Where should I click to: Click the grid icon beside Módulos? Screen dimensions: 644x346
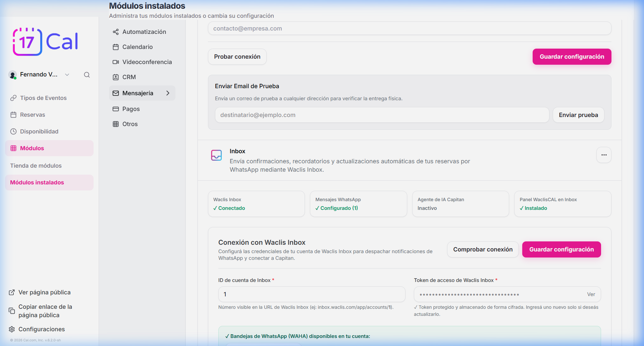coord(13,148)
